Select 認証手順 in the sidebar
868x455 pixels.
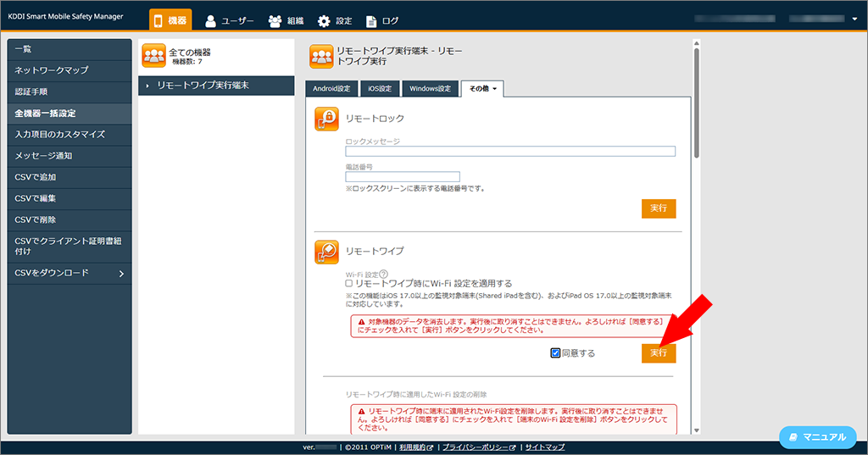click(x=70, y=92)
